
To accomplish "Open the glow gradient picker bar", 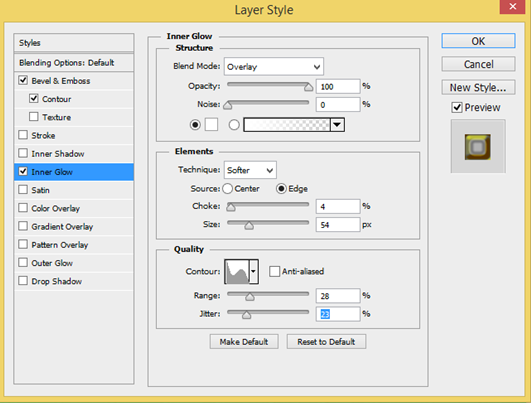I will [286, 125].
